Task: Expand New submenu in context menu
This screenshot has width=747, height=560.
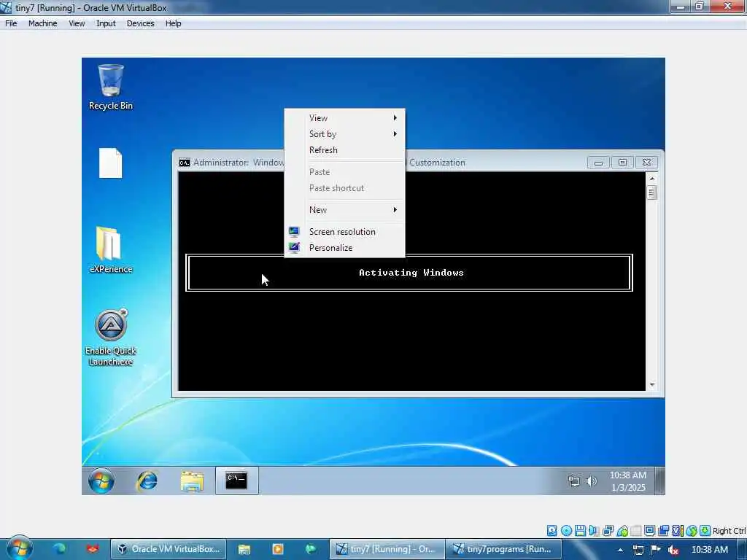Action: [344, 210]
